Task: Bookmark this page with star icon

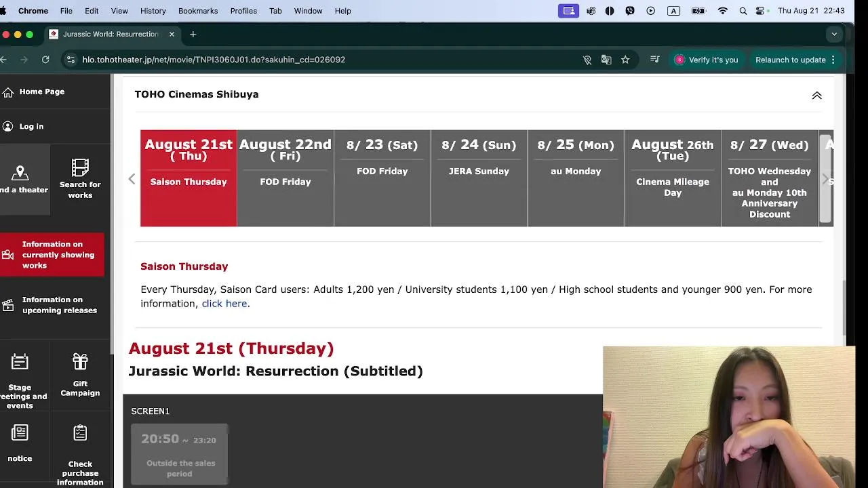Action: pyautogui.click(x=625, y=60)
